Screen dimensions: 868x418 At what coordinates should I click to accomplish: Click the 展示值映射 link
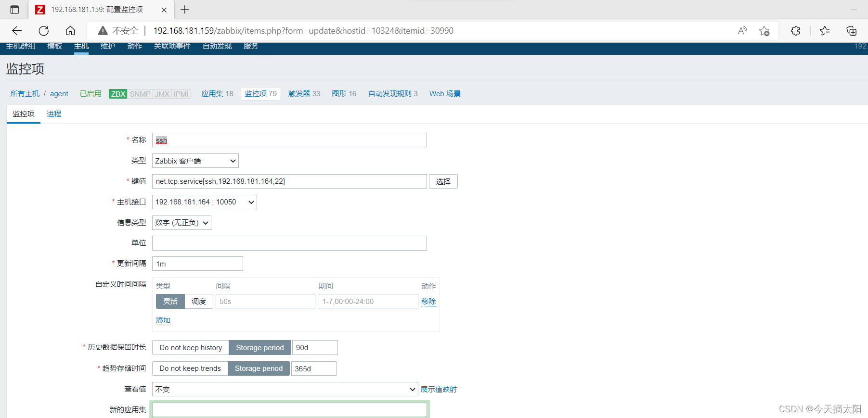coord(439,390)
